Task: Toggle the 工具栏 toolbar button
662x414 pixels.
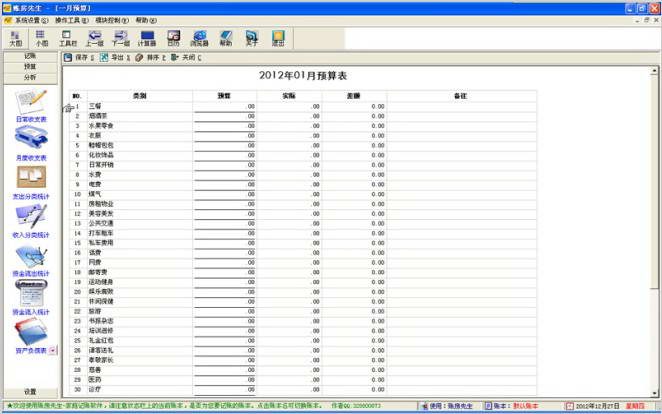Action: (x=68, y=38)
